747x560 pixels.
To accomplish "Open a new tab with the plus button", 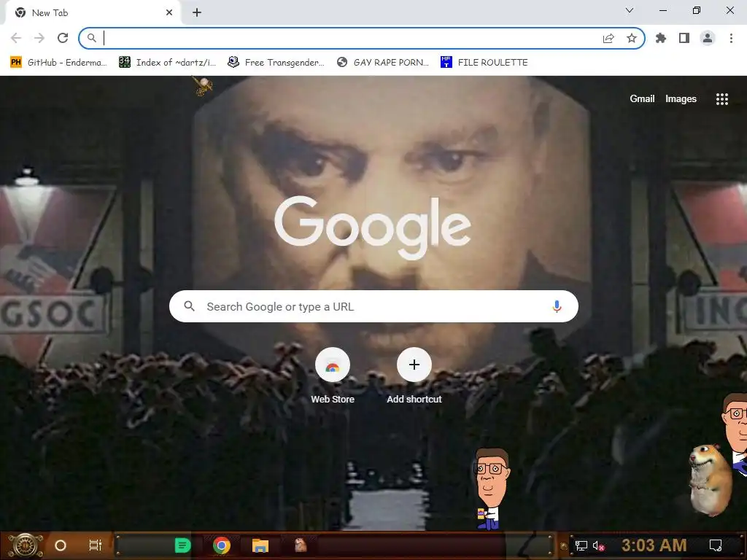I will click(197, 12).
